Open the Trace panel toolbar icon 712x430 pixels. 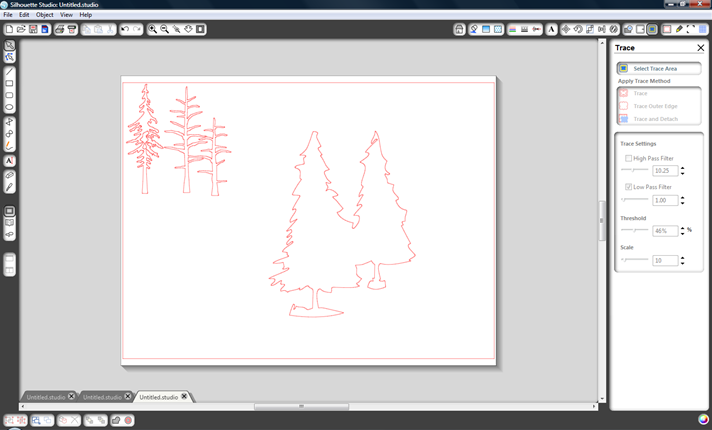click(x=652, y=29)
